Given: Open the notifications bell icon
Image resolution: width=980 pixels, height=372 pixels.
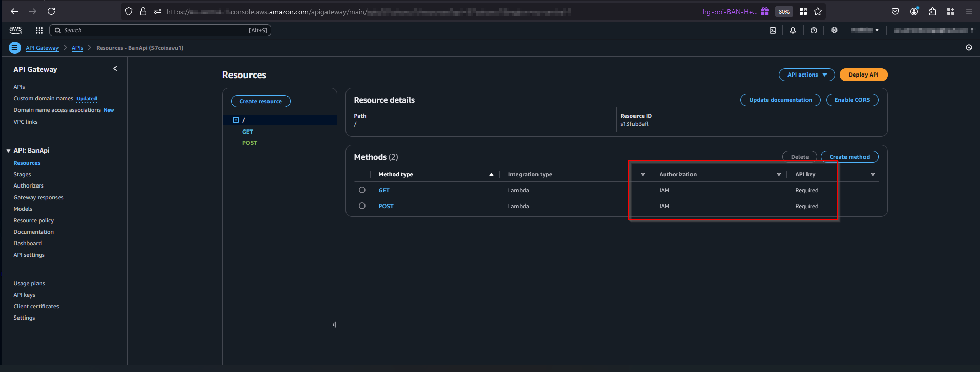Looking at the screenshot, I should pyautogui.click(x=793, y=30).
